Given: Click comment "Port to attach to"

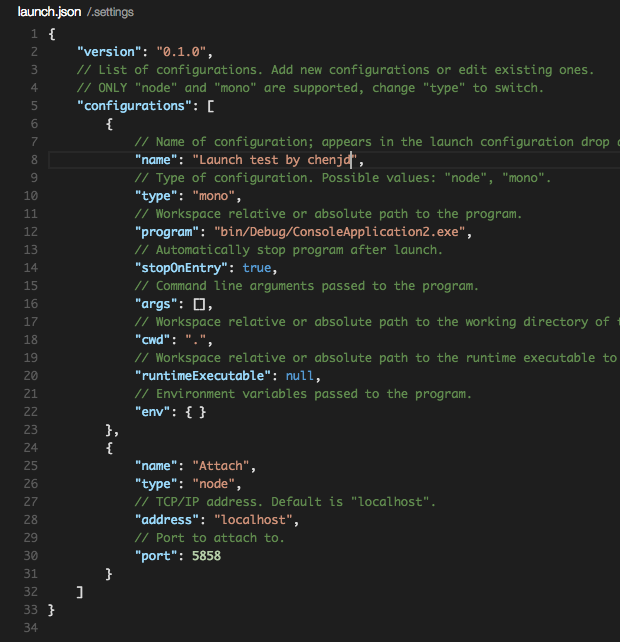Looking at the screenshot, I should [x=209, y=538].
